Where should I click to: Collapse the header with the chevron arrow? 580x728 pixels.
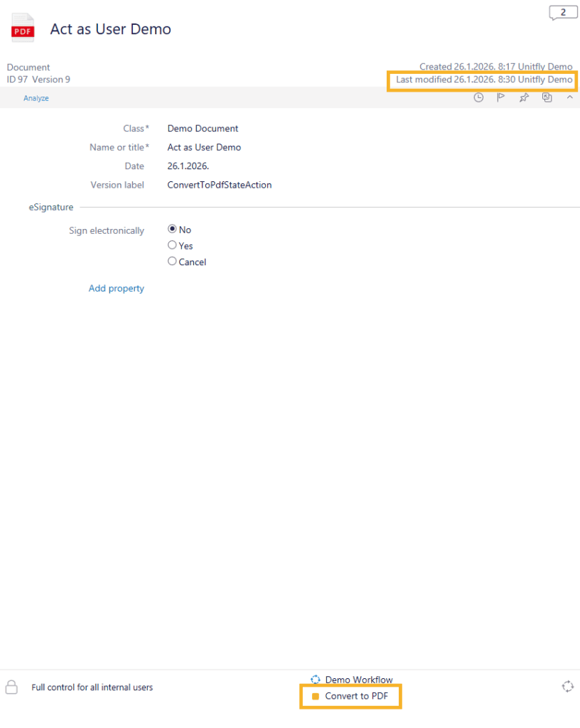tap(569, 98)
